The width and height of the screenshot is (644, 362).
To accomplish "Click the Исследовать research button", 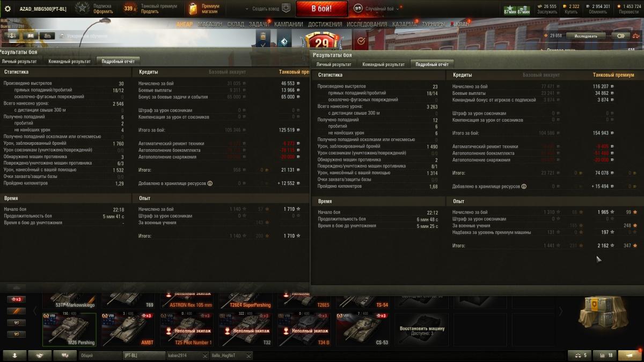I will [x=586, y=36].
